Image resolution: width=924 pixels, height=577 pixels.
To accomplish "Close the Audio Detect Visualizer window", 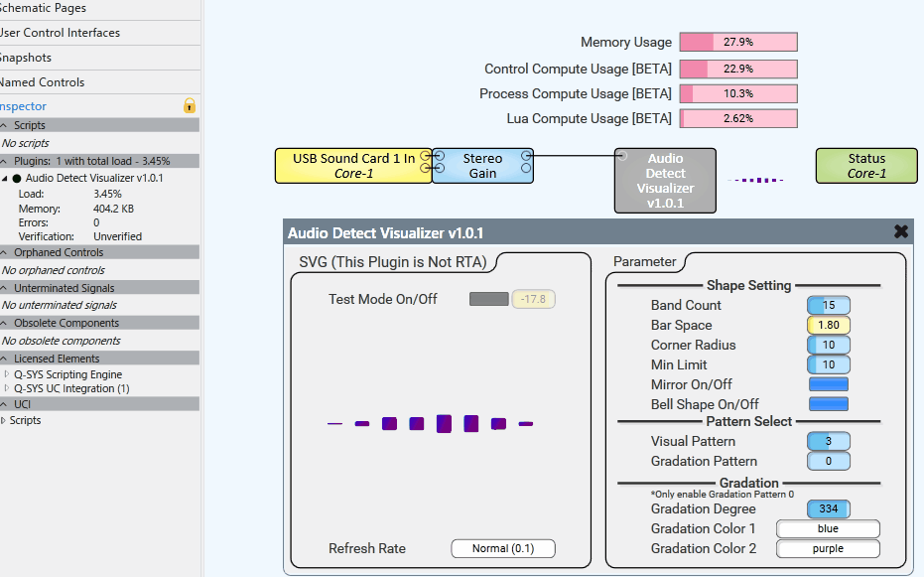I will pyautogui.click(x=900, y=231).
